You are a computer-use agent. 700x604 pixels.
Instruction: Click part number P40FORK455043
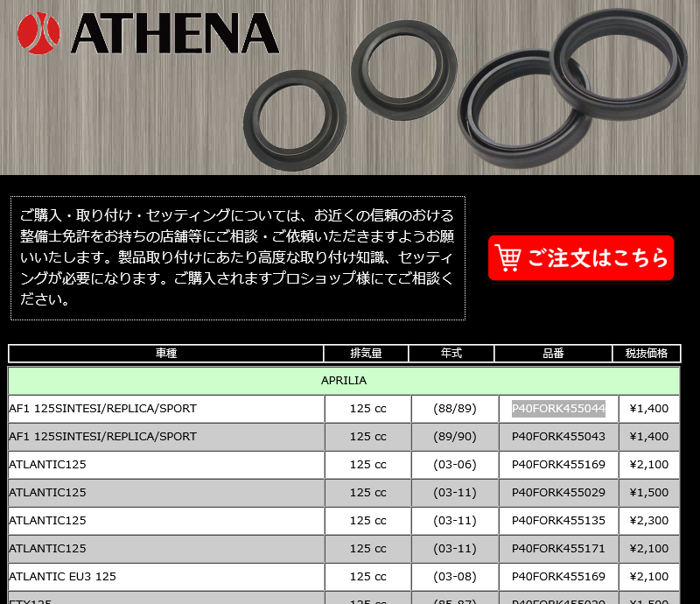(554, 436)
